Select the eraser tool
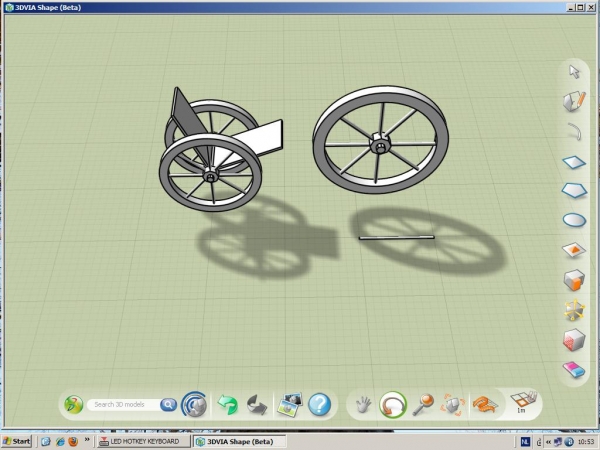 click(x=574, y=369)
